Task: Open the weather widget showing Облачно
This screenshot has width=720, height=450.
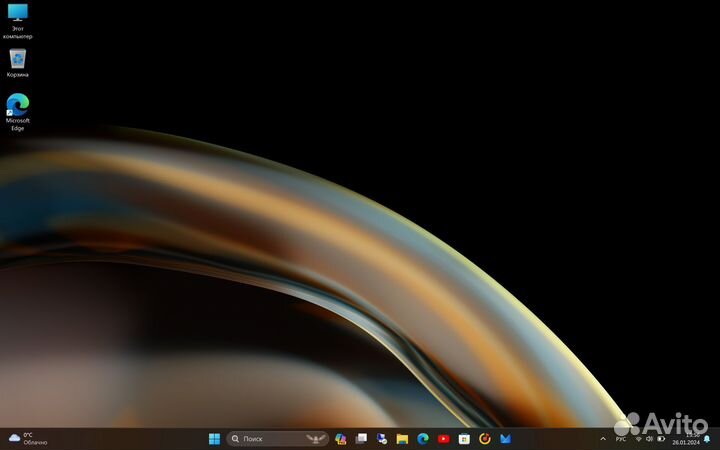Action: click(28, 438)
